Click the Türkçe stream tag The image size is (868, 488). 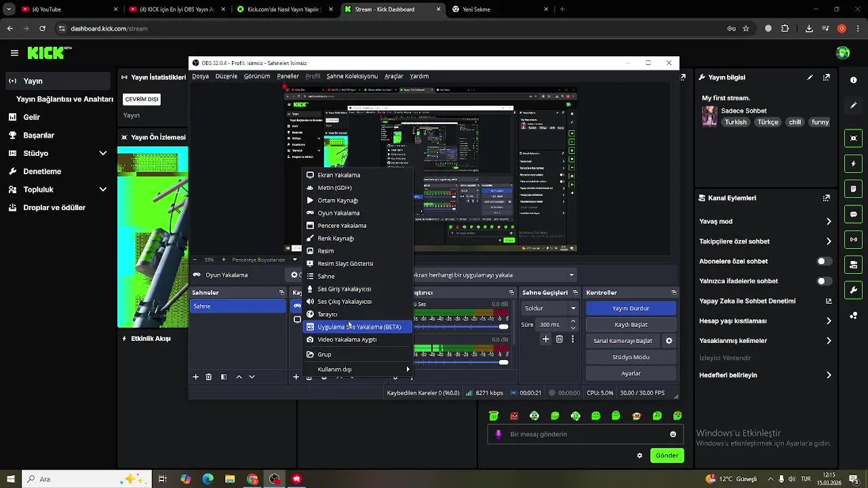point(768,123)
